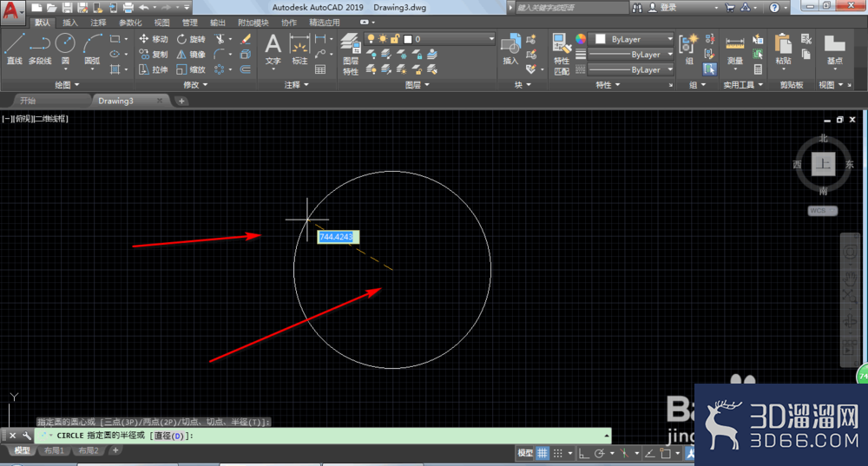This screenshot has height=466, width=868.
Task: Click the 拉伸 (Stretch) tool
Action: pyautogui.click(x=154, y=69)
